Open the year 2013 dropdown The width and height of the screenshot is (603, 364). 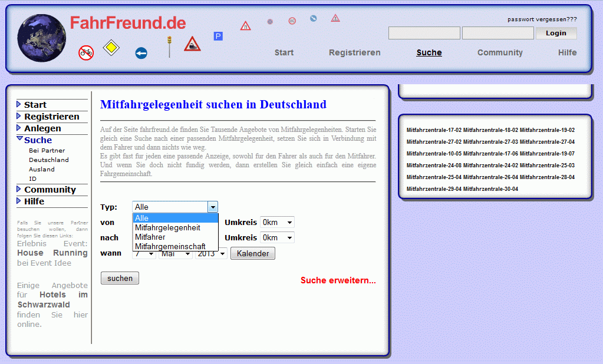[212, 253]
